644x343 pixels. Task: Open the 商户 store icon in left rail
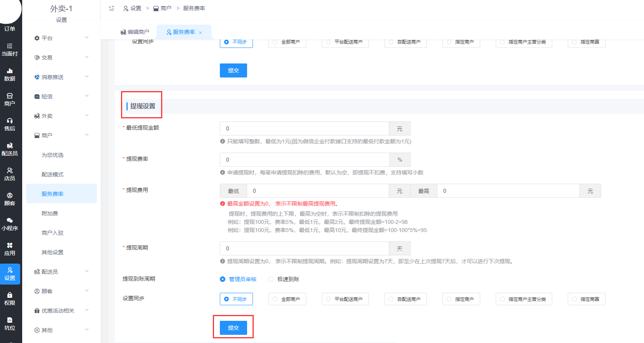click(x=10, y=100)
